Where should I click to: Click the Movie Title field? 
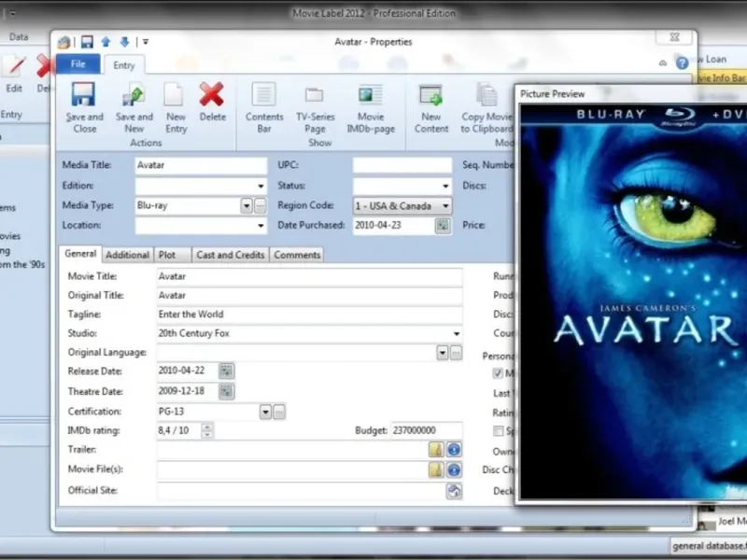point(309,276)
